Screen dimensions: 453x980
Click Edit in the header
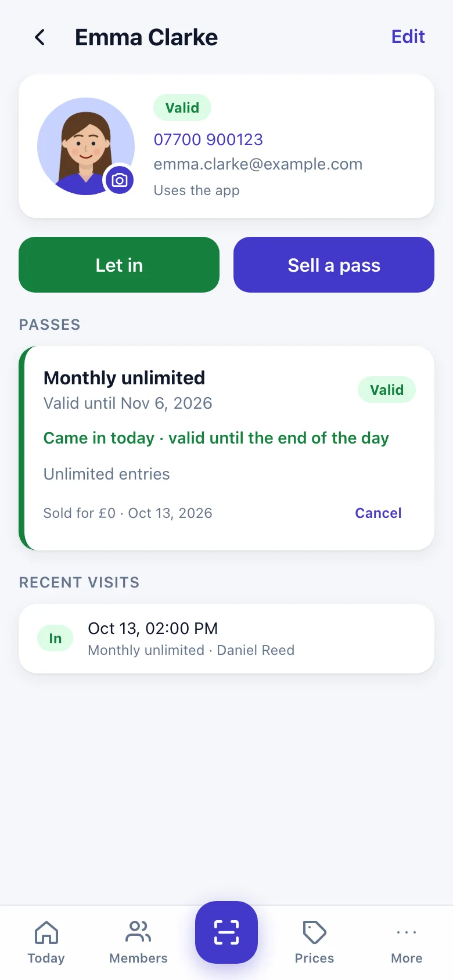tap(408, 37)
